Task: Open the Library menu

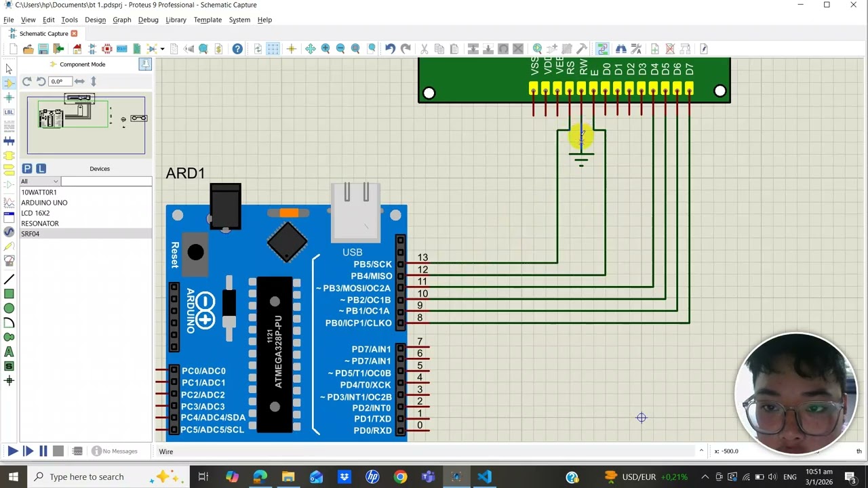Action: tap(176, 20)
